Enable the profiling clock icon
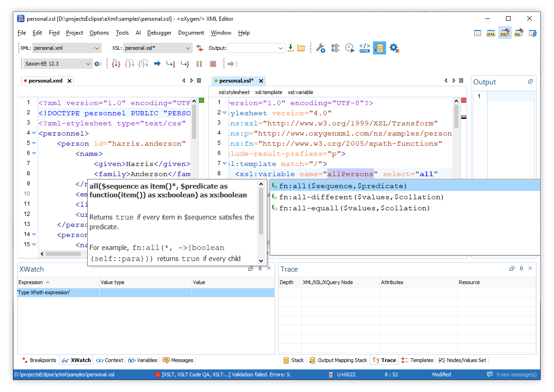Viewport: 554px width, 392px height. (x=349, y=48)
